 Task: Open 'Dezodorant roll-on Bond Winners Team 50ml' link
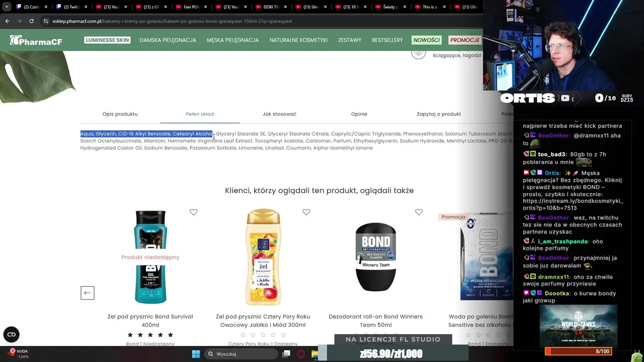376,321
